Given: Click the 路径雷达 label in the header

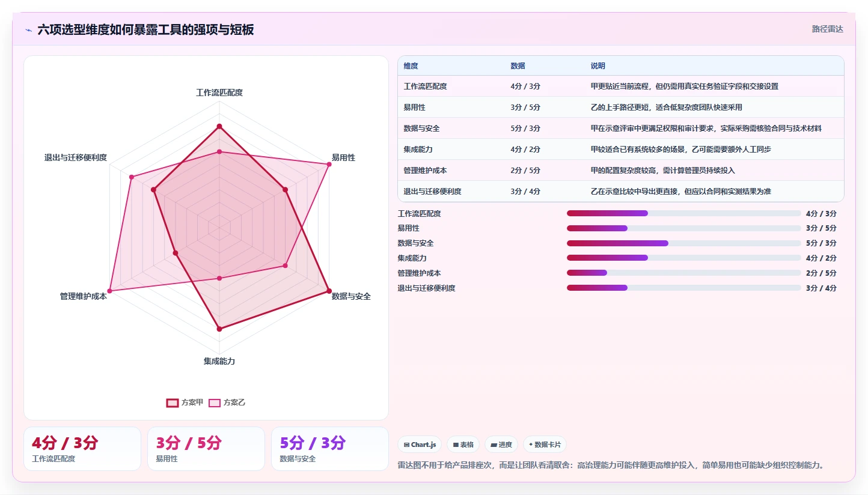Looking at the screenshot, I should click(828, 29).
